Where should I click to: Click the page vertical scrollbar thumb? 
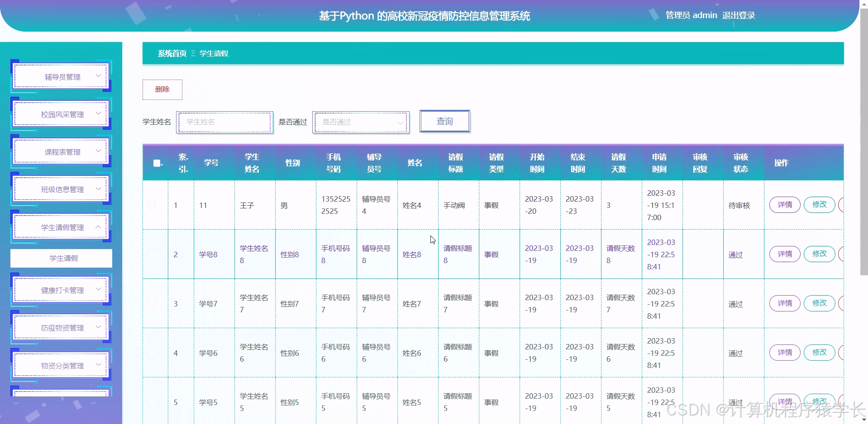(x=864, y=141)
